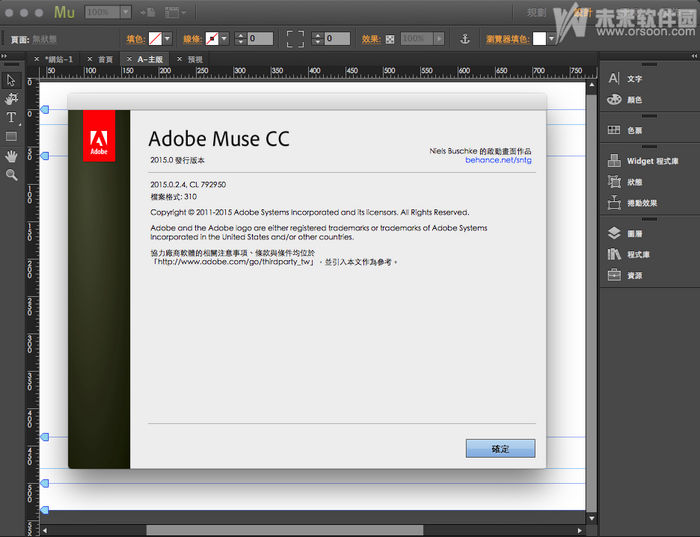Click the bottom-most footer guide handle
This screenshot has width=700, height=537.
[x=45, y=510]
